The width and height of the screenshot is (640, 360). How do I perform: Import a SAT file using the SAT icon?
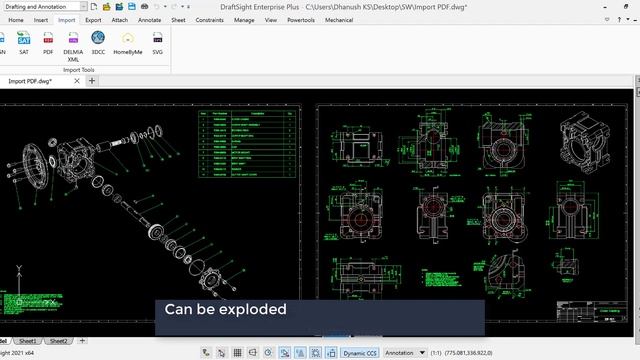[24, 42]
